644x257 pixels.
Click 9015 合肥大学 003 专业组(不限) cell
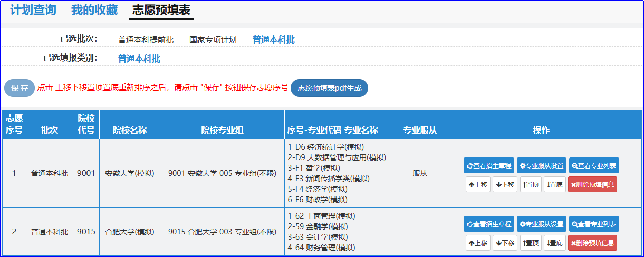[x=223, y=232]
